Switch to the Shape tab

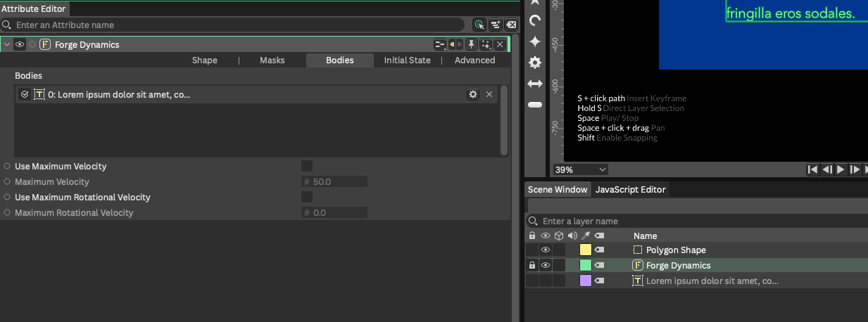(x=205, y=60)
